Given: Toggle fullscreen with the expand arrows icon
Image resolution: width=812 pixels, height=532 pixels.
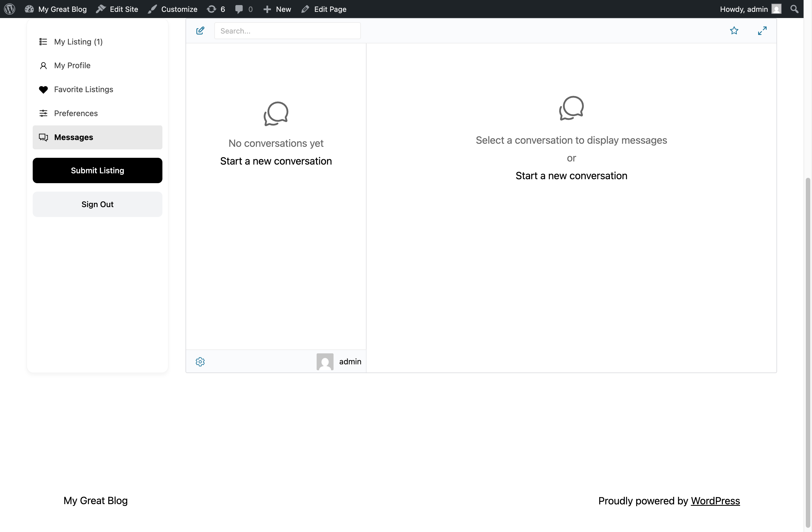Looking at the screenshot, I should click(762, 31).
